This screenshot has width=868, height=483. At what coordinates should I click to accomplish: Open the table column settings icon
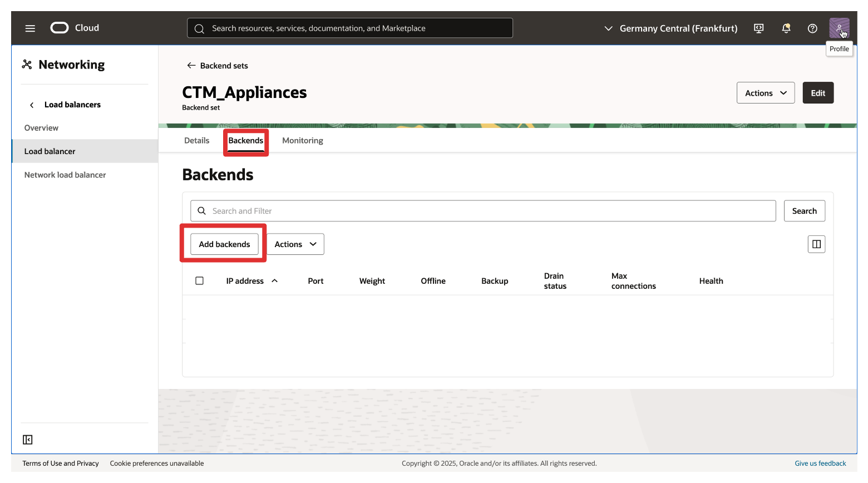(816, 244)
